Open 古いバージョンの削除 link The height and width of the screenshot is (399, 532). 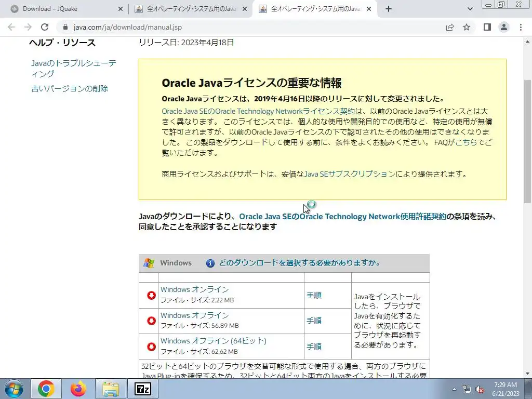(x=70, y=88)
